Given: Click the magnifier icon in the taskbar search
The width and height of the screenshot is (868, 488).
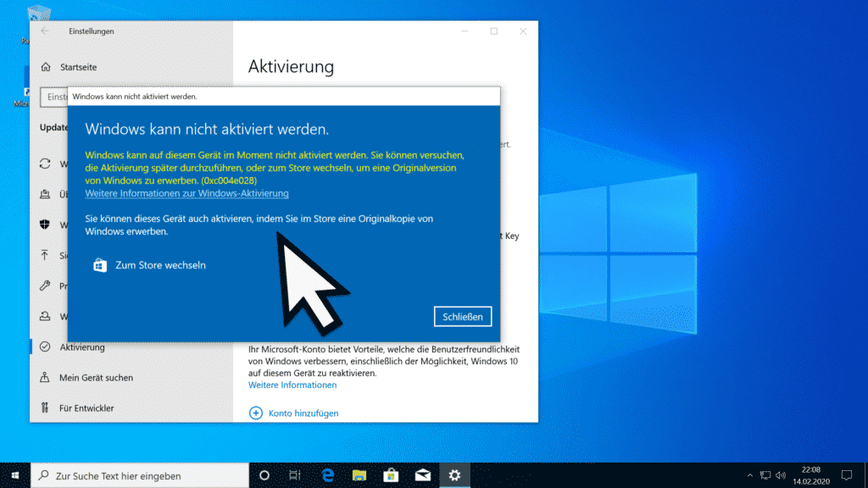Looking at the screenshot, I should pyautogui.click(x=44, y=475).
